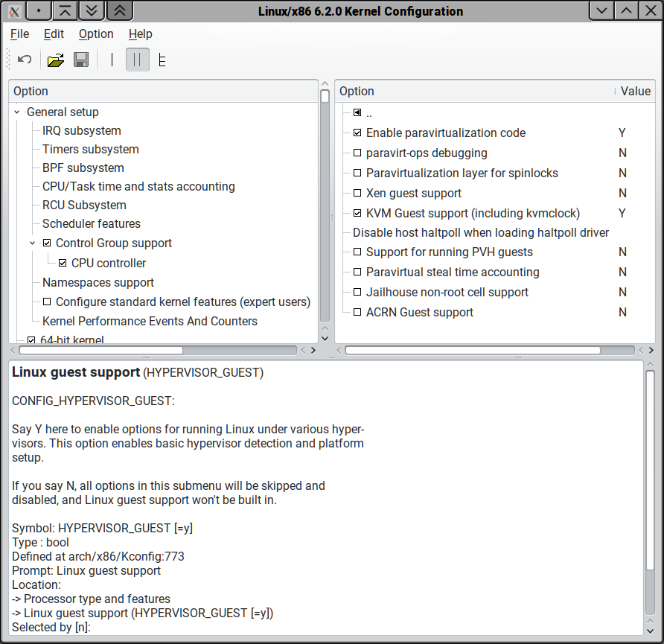Screen dimensions: 664x644
Task: Collapse the Control Group support node
Action: click(33, 243)
